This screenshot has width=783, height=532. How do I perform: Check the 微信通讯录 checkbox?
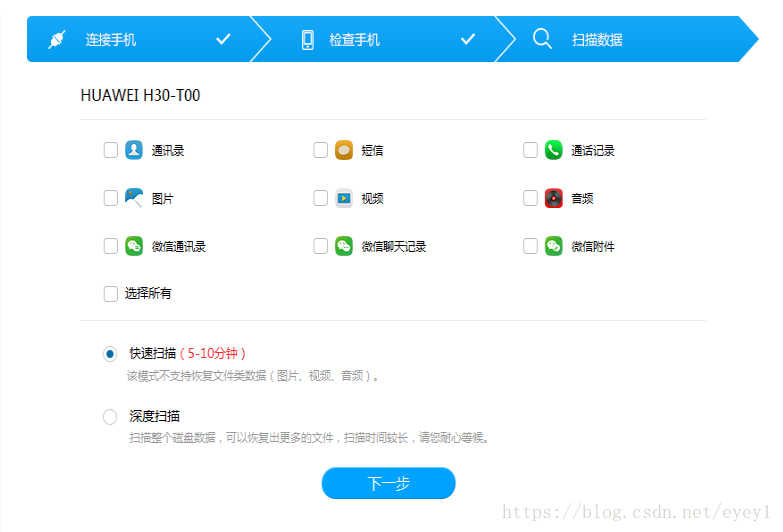pyautogui.click(x=110, y=246)
